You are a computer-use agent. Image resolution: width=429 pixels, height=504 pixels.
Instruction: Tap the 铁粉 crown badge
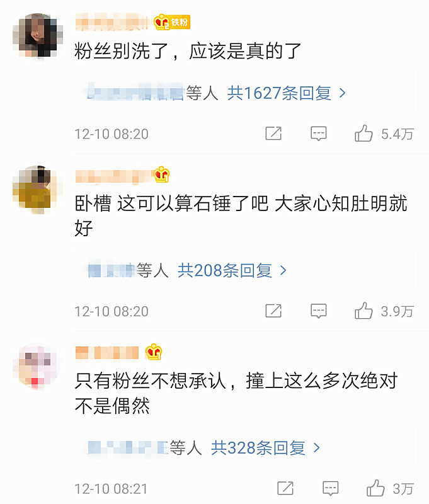click(x=172, y=22)
